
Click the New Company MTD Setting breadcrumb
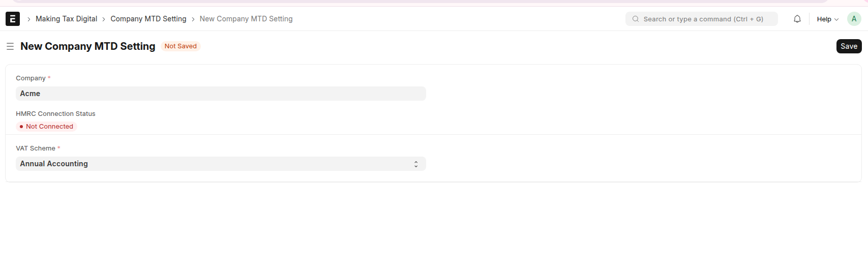246,19
